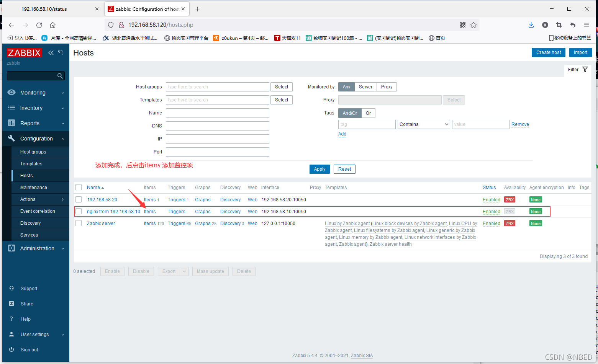The image size is (598, 364).
Task: Sort the table by Name column
Action: pos(95,188)
